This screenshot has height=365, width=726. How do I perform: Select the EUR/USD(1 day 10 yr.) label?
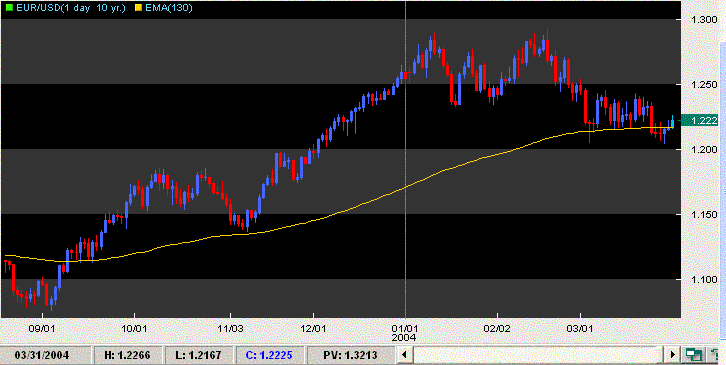click(70, 8)
